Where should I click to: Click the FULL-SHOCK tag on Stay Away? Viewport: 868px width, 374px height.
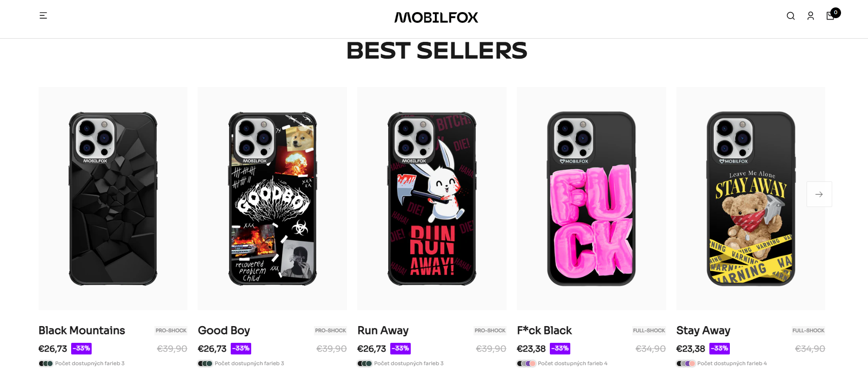808,330
